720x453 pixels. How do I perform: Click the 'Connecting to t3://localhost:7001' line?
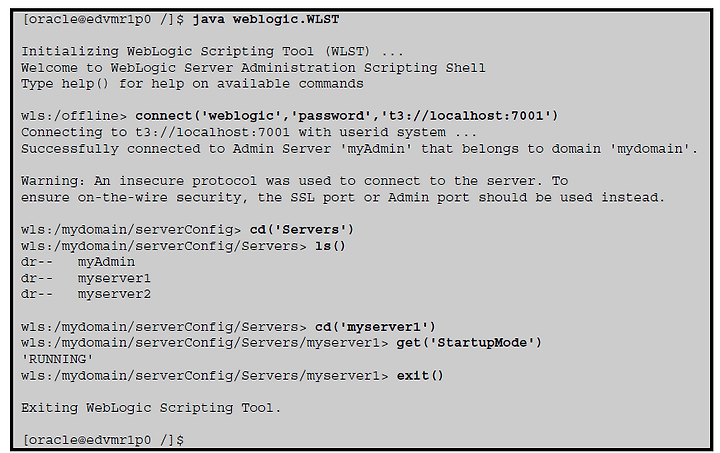(248, 133)
